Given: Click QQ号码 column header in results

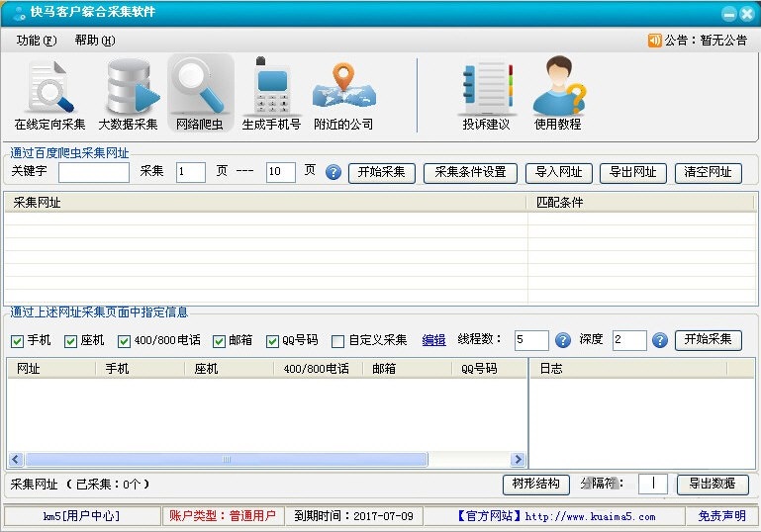Looking at the screenshot, I should pyautogui.click(x=489, y=369).
